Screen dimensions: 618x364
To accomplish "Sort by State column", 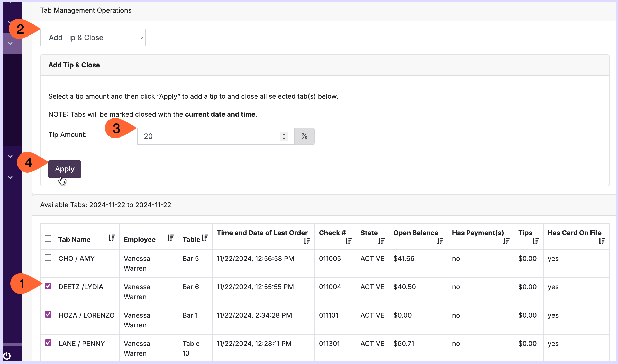I will pos(381,241).
